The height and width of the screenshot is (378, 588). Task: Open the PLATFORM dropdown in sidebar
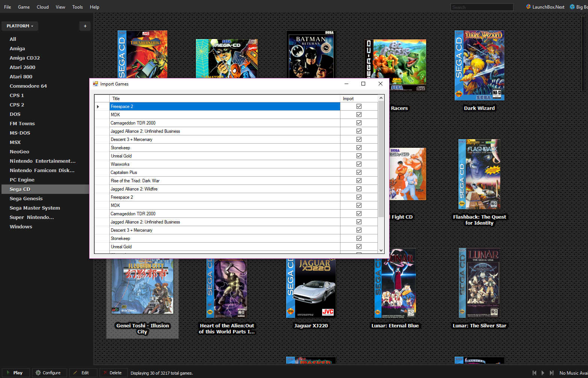pos(20,26)
